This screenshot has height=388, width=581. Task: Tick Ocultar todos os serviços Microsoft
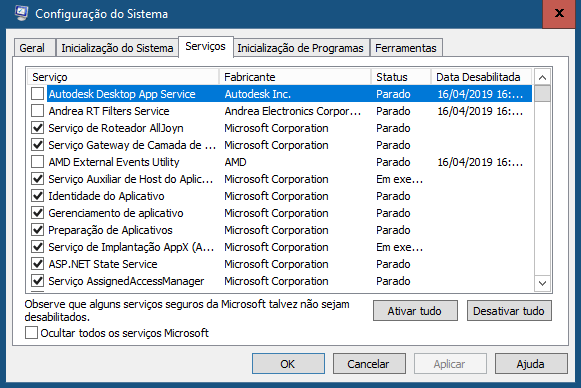[x=31, y=333]
